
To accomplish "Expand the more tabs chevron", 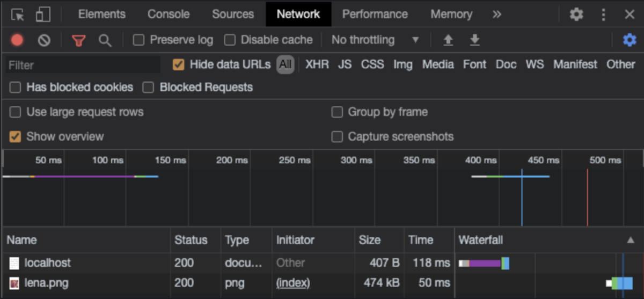I will pos(497,14).
